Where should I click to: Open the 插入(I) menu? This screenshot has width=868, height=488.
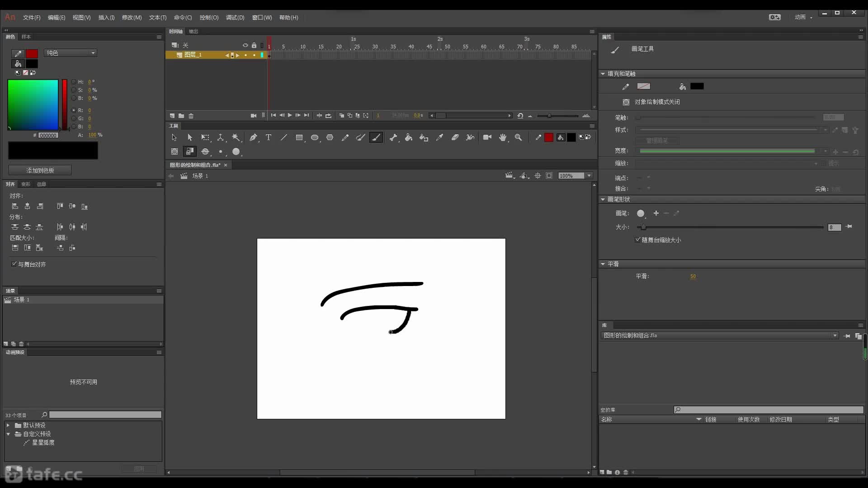[106, 18]
